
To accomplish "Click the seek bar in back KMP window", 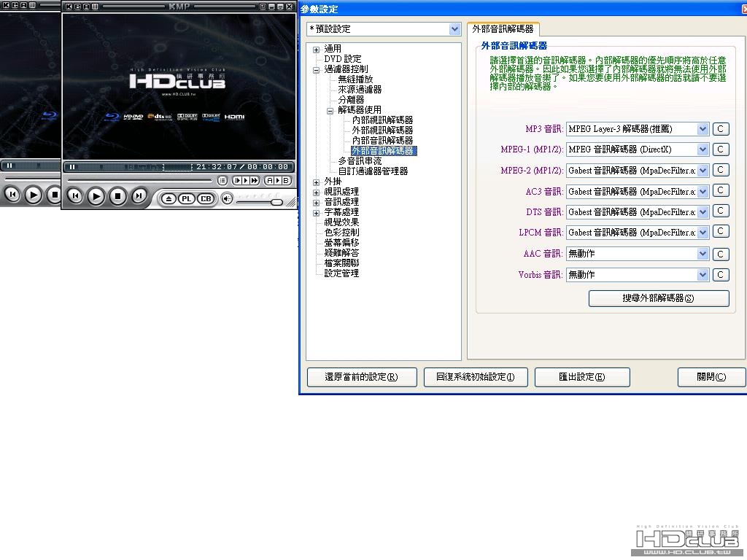I will pos(32,179).
